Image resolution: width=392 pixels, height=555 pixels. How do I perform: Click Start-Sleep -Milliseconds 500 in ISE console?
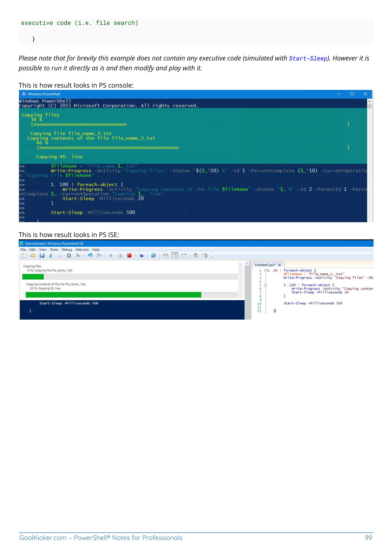69,303
